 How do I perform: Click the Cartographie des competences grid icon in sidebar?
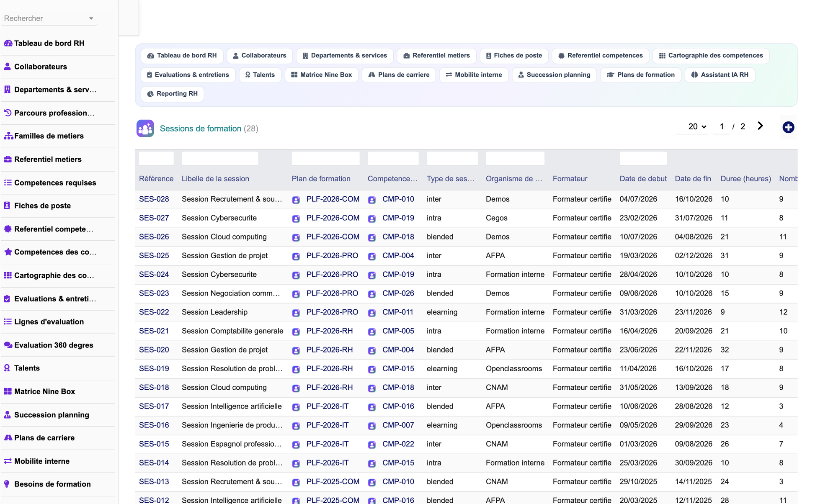point(8,275)
